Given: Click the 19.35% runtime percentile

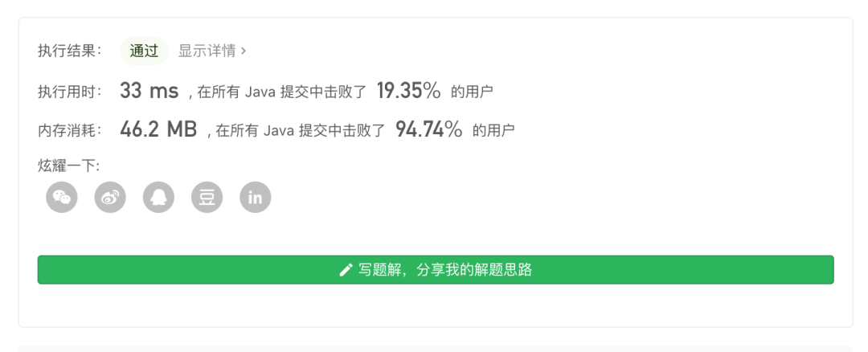Looking at the screenshot, I should click(408, 91).
